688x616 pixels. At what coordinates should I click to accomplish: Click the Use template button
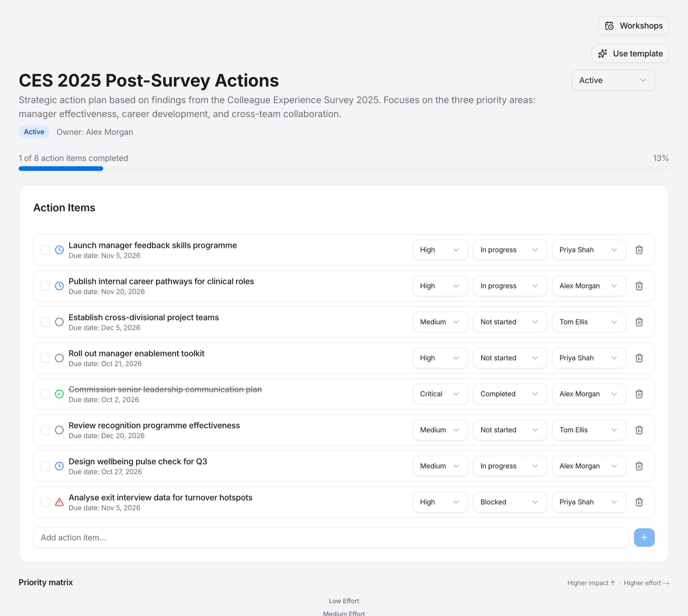coord(630,54)
